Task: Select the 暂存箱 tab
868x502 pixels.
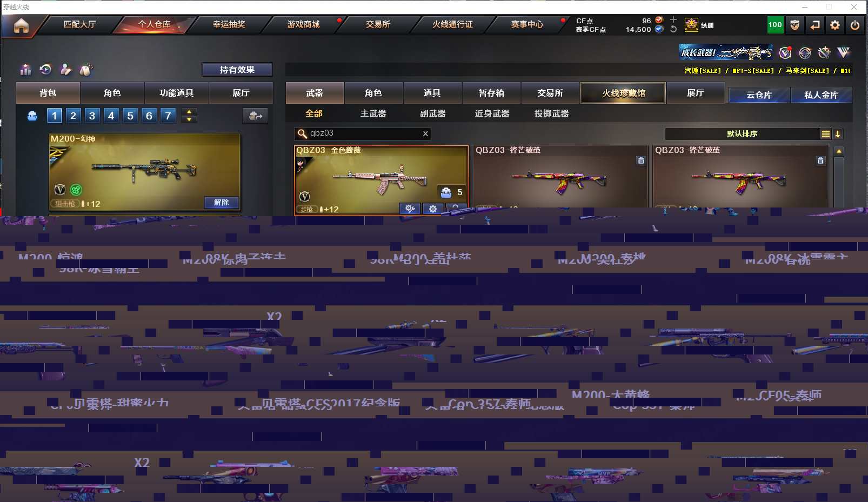Action: tap(491, 93)
